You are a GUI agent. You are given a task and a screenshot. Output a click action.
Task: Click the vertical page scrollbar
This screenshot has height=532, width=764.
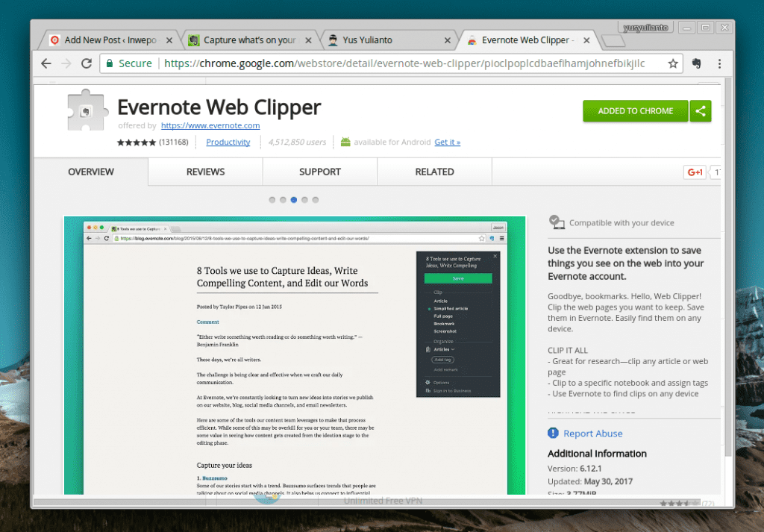[x=728, y=268]
